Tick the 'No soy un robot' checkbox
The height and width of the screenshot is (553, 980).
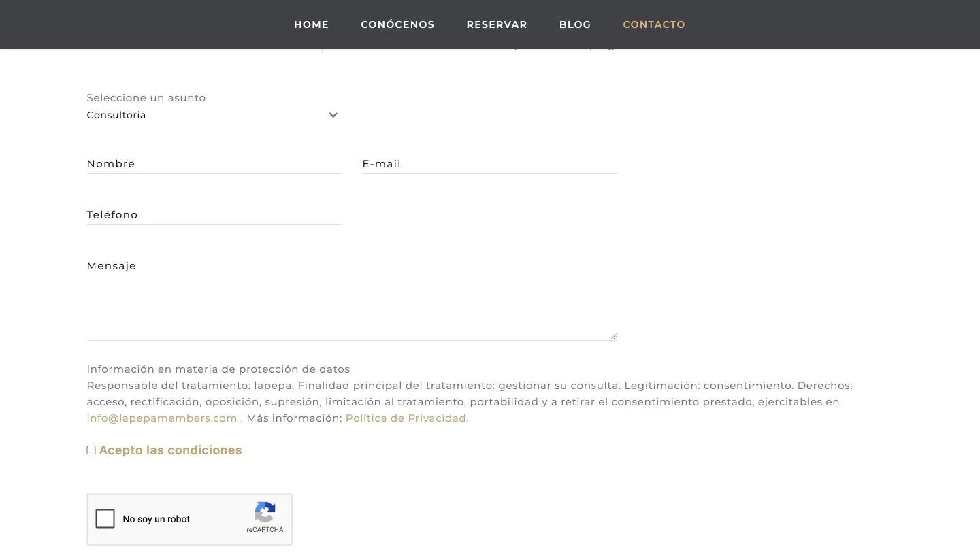pyautogui.click(x=105, y=519)
